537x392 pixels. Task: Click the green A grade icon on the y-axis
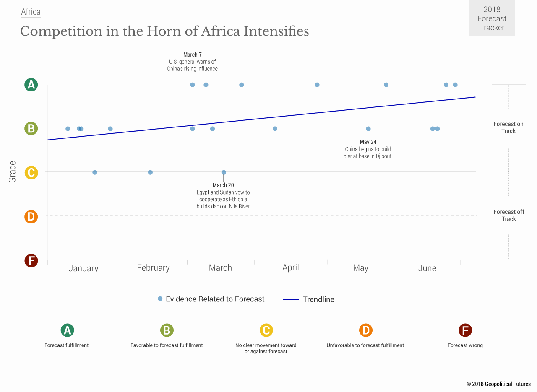pyautogui.click(x=31, y=85)
